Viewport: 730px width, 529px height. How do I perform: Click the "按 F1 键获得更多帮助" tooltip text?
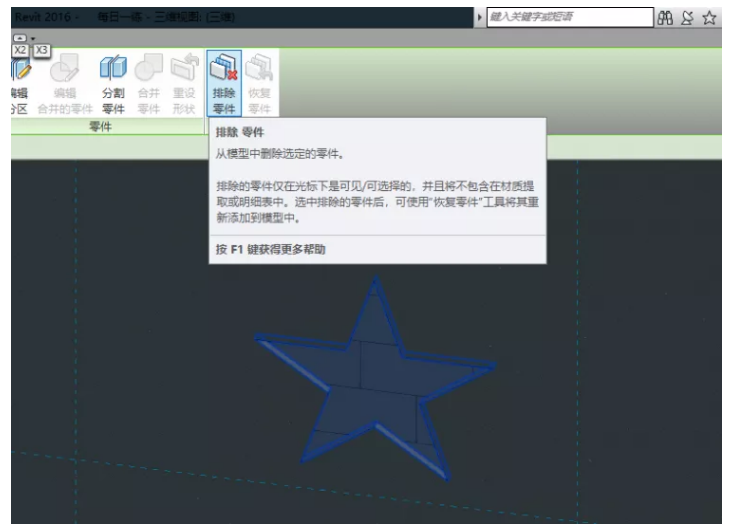pos(270,249)
